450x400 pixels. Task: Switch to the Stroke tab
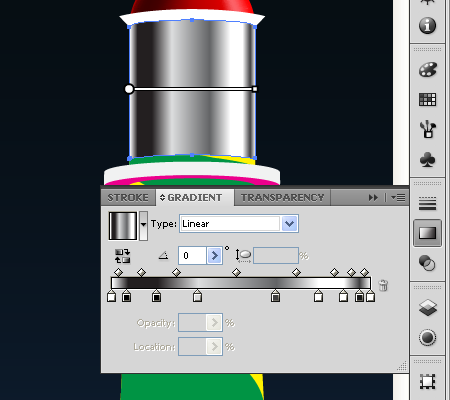(128, 198)
